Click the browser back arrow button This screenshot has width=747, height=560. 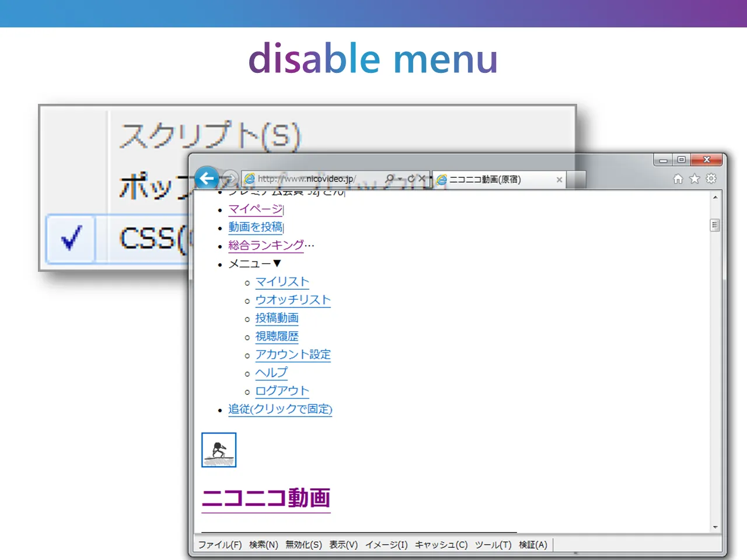coord(207,178)
